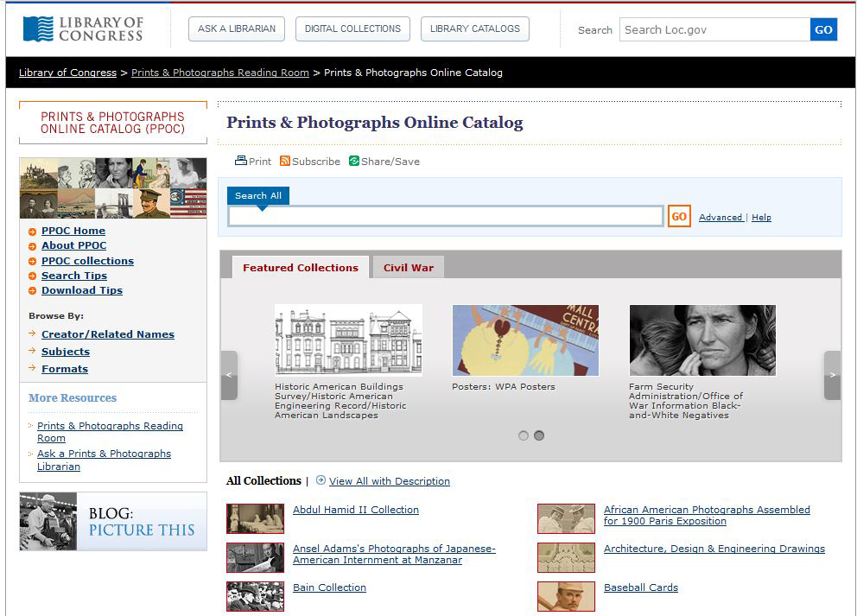Browse by Subjects
The width and height of the screenshot is (857, 616).
[x=66, y=352]
